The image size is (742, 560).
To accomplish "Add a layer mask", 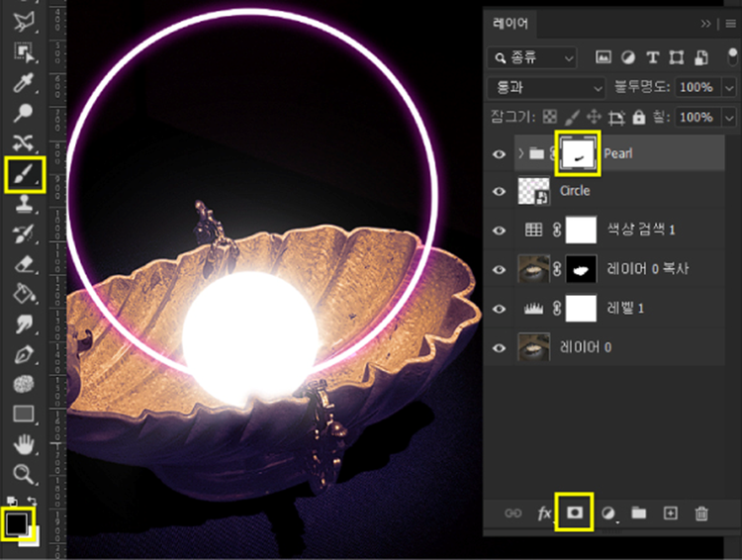I will click(x=575, y=513).
